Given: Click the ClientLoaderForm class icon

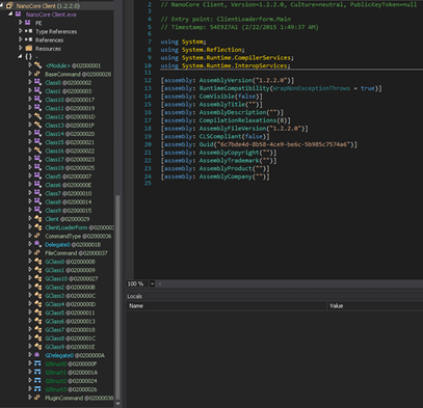Looking at the screenshot, I should point(38,227).
